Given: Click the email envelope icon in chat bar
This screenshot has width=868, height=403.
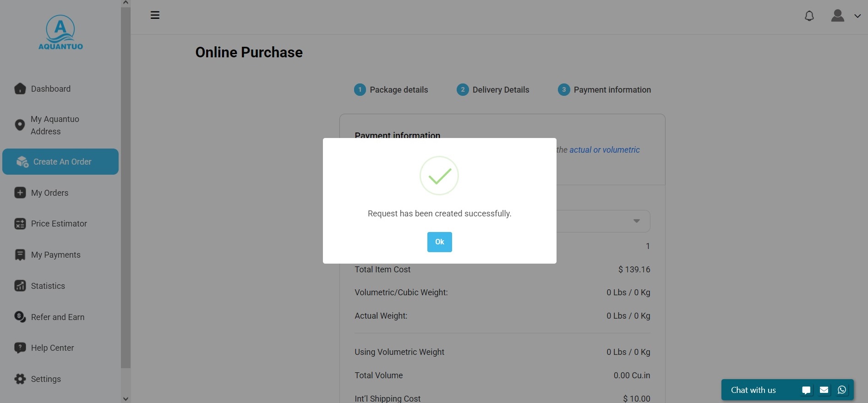Looking at the screenshot, I should coord(824,390).
